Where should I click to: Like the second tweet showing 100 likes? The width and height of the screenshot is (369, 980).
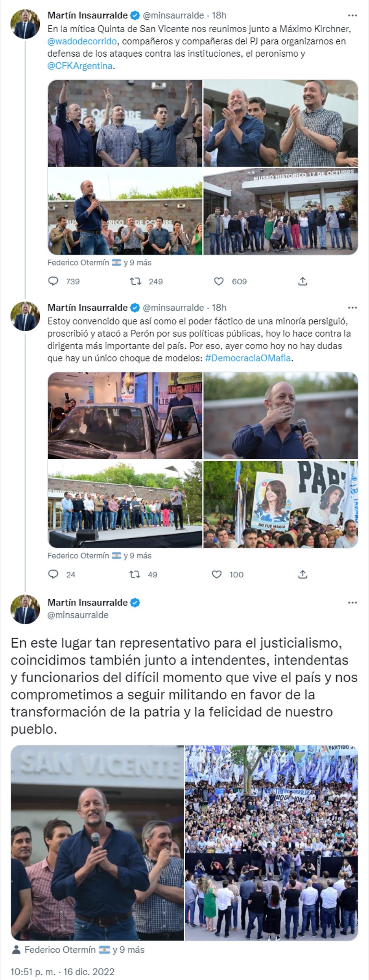pos(217,574)
